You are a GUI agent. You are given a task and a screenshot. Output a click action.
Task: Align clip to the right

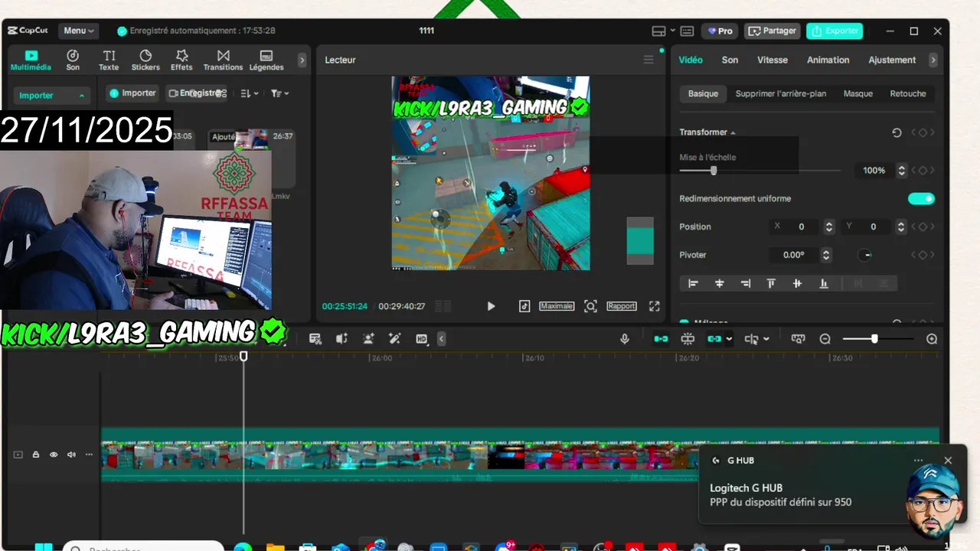coord(745,283)
